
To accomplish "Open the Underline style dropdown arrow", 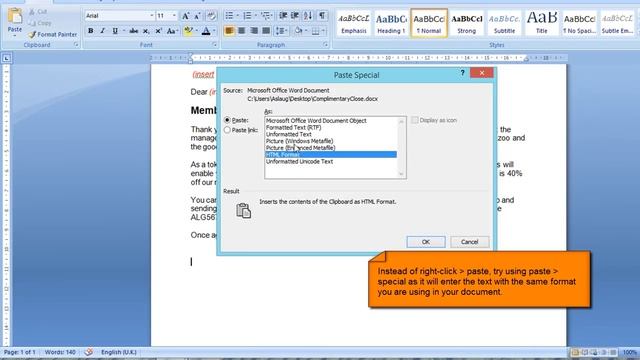I will click(123, 31).
